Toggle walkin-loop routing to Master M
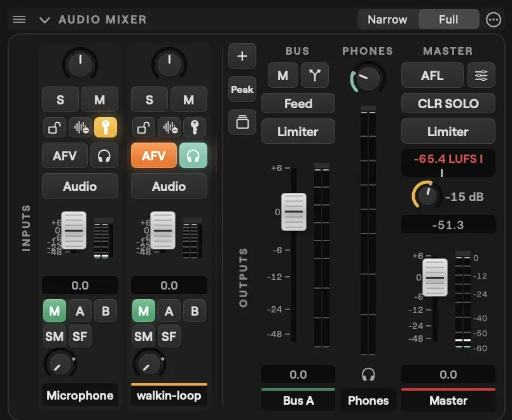Viewport: 512px width, 420px height. 144,311
